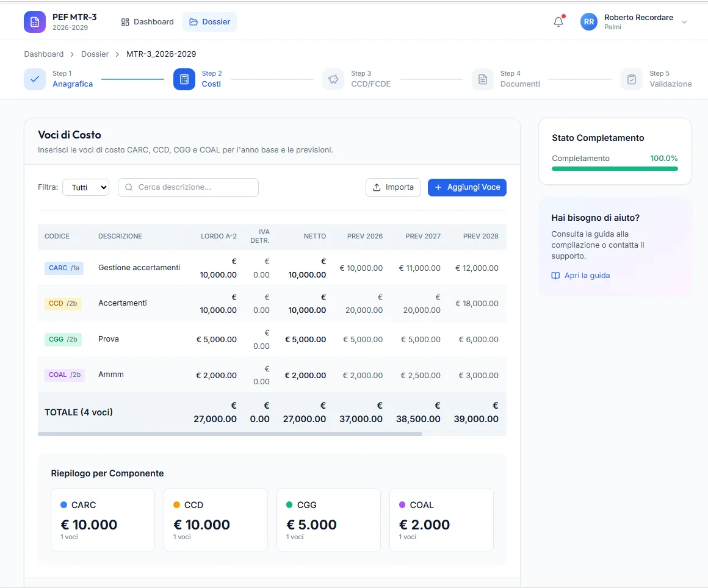Go to the Dashboard nav tab

(147, 22)
